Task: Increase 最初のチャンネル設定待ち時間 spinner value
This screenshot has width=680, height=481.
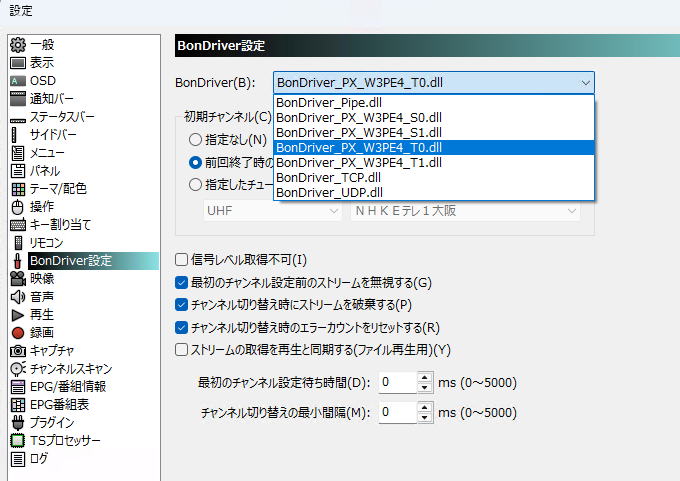Action: click(x=424, y=377)
